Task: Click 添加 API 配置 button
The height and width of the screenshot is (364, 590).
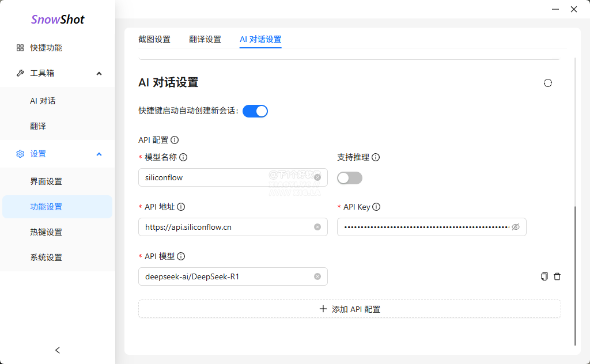Action: click(x=350, y=309)
